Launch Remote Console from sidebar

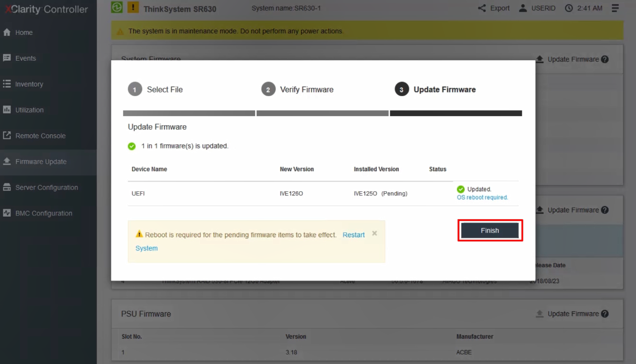pos(40,136)
